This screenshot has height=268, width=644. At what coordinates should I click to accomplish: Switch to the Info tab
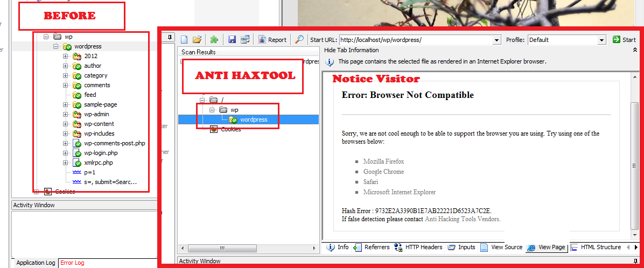point(338,247)
